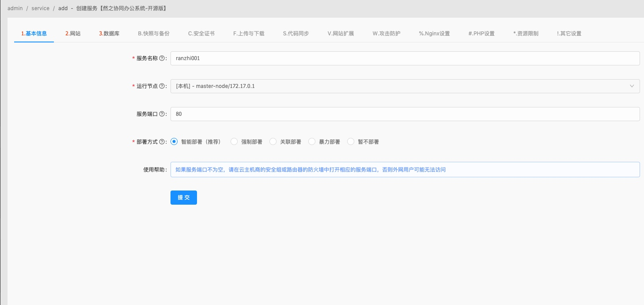The height and width of the screenshot is (305, 644).
Task: Switch to the 2.网站 tab
Action: (x=72, y=33)
